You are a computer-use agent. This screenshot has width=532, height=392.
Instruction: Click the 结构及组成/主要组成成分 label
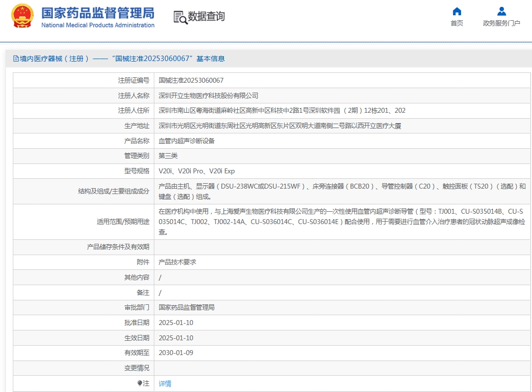(114, 192)
